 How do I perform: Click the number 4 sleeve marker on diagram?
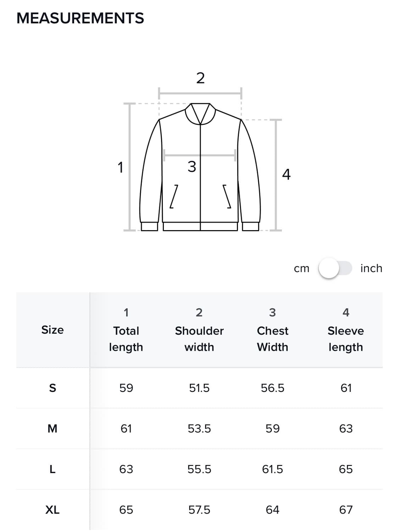(x=286, y=174)
